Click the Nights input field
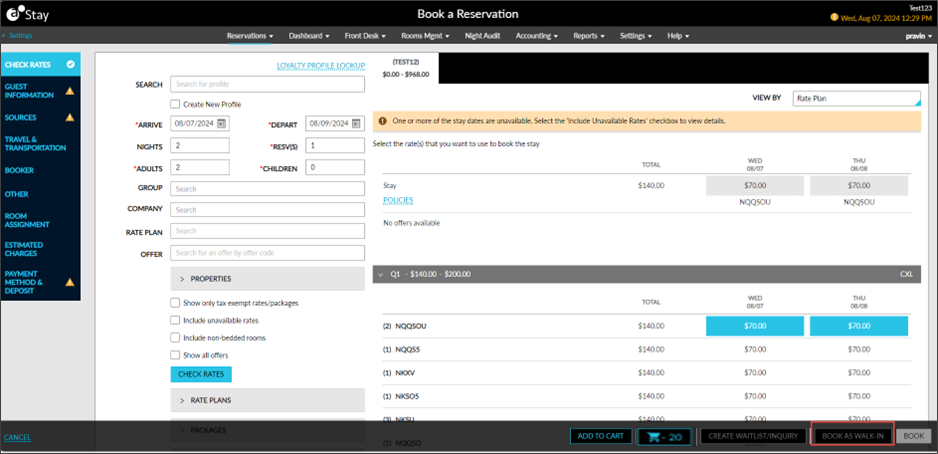 (200, 145)
